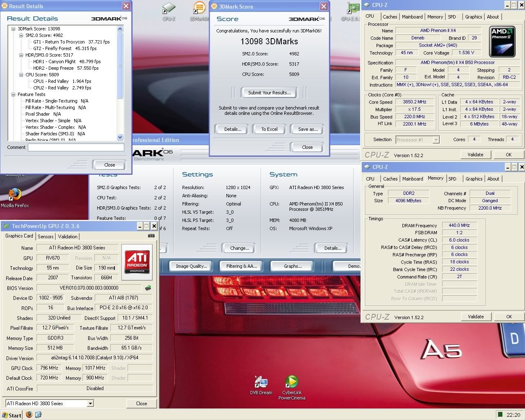This screenshot has height=420, width=525.
Task: Open SPD tab in top CPU-Z
Action: [452, 17]
